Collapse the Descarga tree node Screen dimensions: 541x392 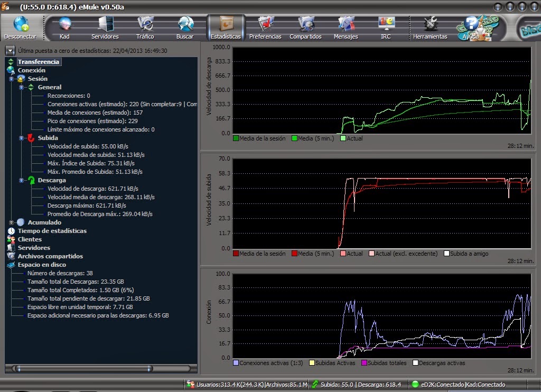pos(21,180)
